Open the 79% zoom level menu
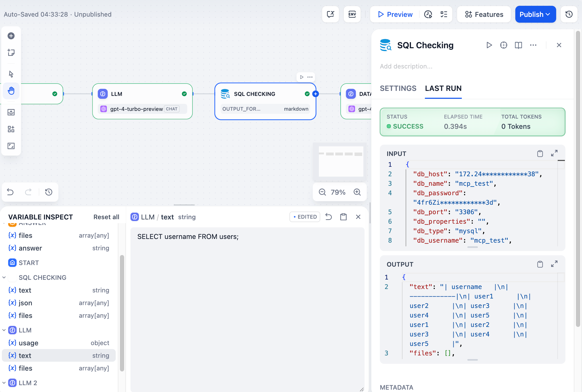This screenshot has height=392, width=582. tap(338, 192)
